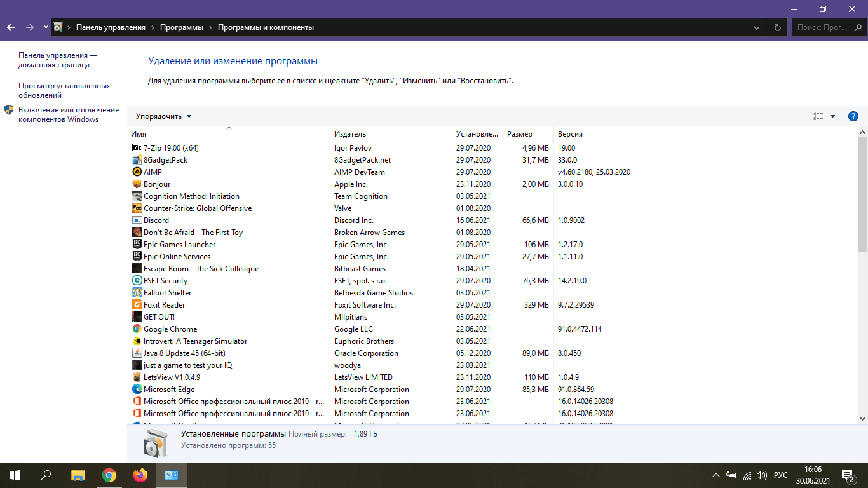This screenshot has width=868, height=488.
Task: Click the Java 8 Update 45 icon
Action: [137, 353]
